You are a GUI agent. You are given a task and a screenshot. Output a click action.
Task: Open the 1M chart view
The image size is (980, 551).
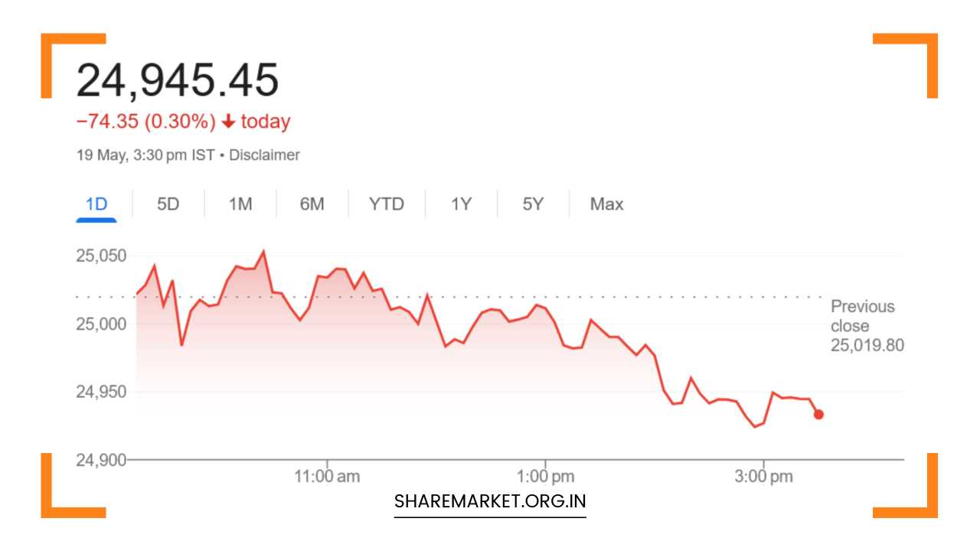point(240,204)
